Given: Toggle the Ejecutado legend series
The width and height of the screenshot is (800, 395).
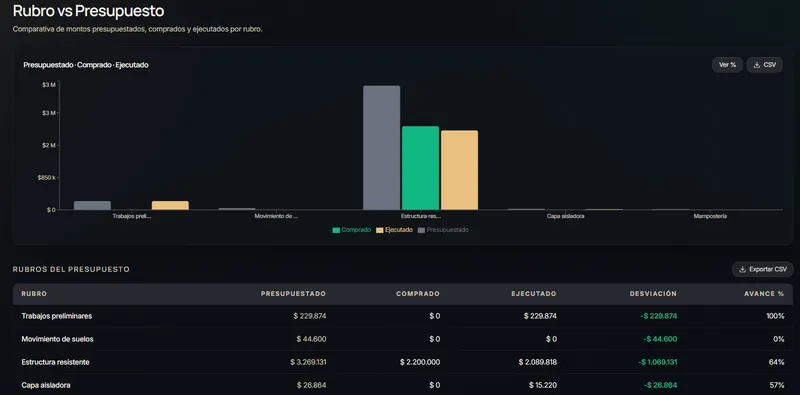Looking at the screenshot, I should pyautogui.click(x=394, y=230).
